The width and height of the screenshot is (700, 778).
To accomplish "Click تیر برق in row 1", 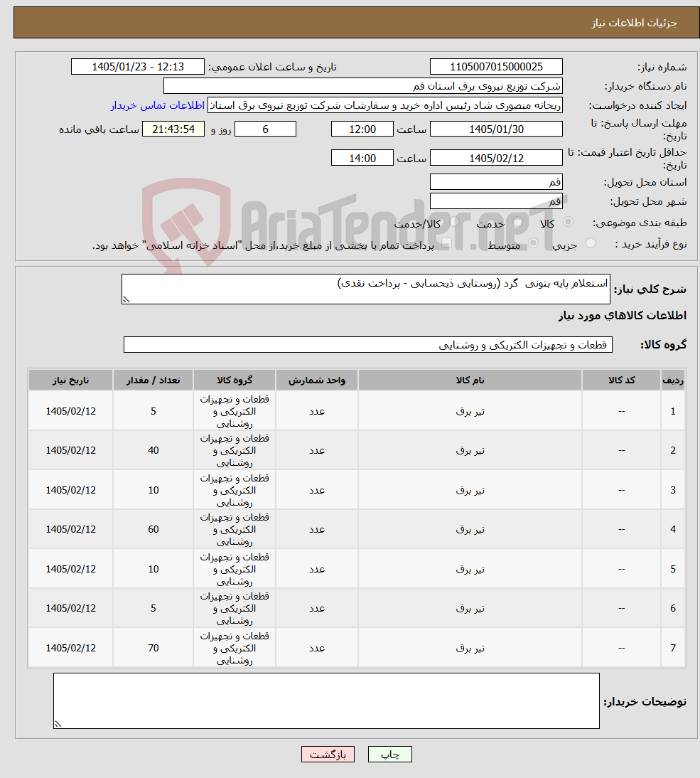I will (x=470, y=411).
